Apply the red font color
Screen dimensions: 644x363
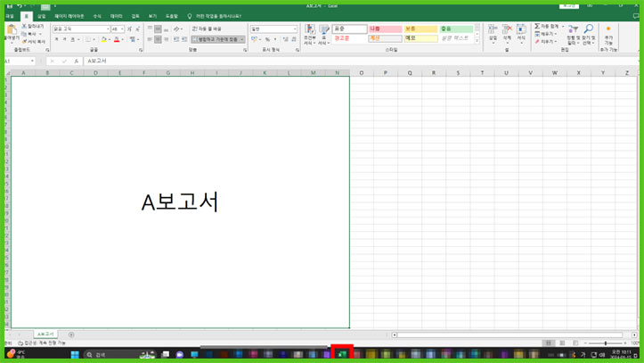tap(117, 39)
